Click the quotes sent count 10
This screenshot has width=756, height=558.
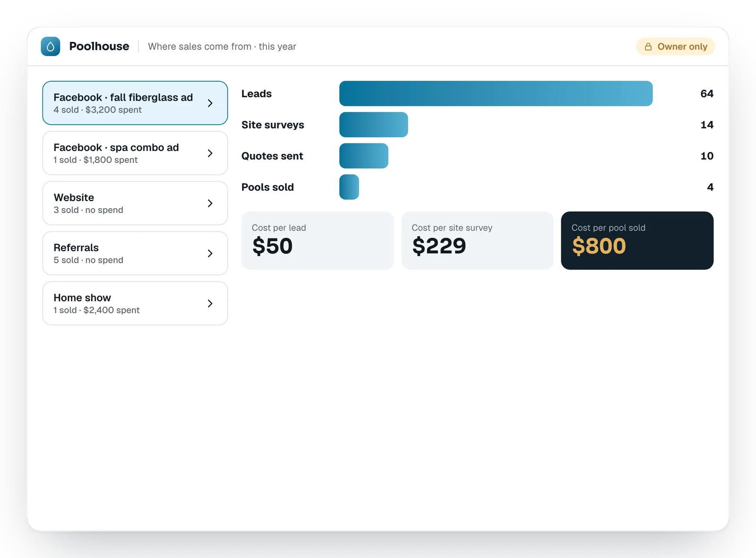pyautogui.click(x=707, y=156)
